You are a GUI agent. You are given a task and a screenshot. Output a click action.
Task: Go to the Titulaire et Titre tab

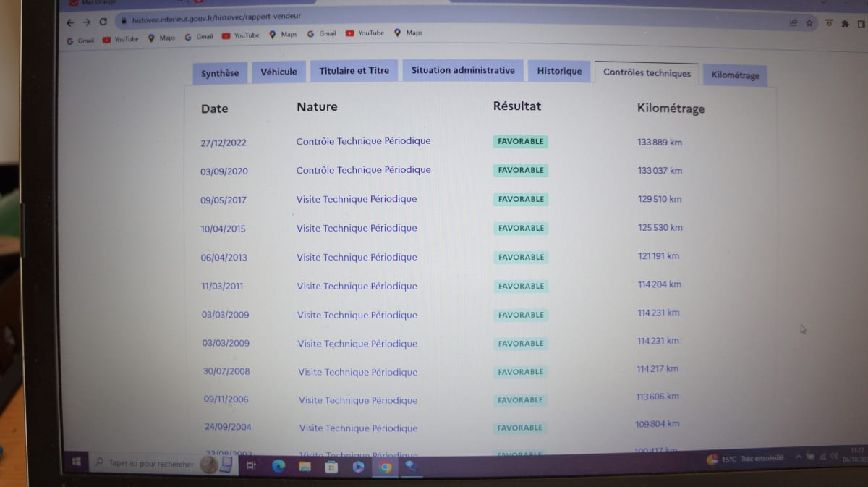pyautogui.click(x=354, y=71)
